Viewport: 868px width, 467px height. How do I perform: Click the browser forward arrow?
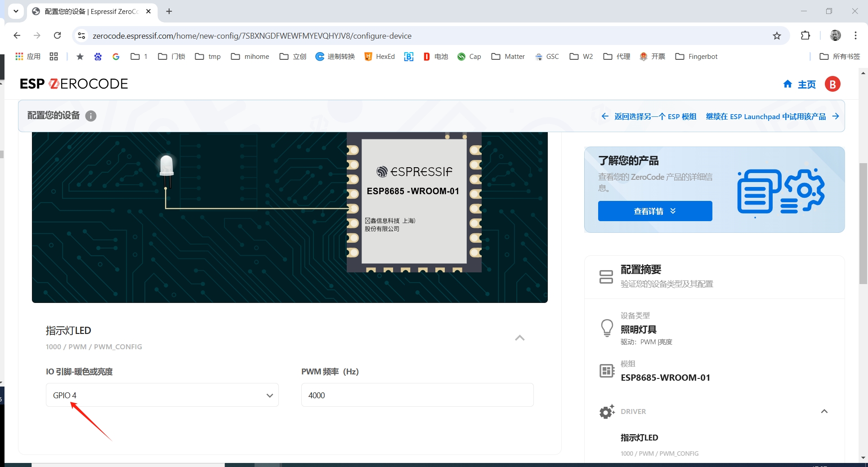37,36
